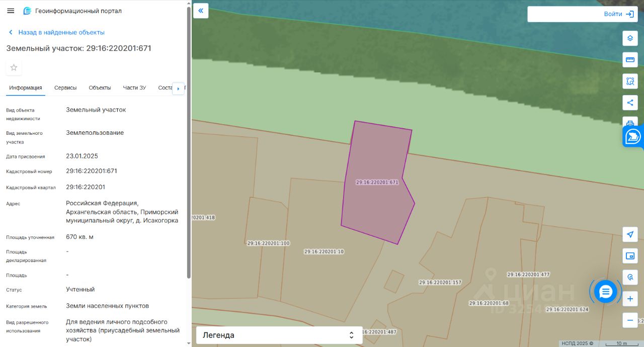
Task: Select the Информация tab
Action: [x=26, y=88]
